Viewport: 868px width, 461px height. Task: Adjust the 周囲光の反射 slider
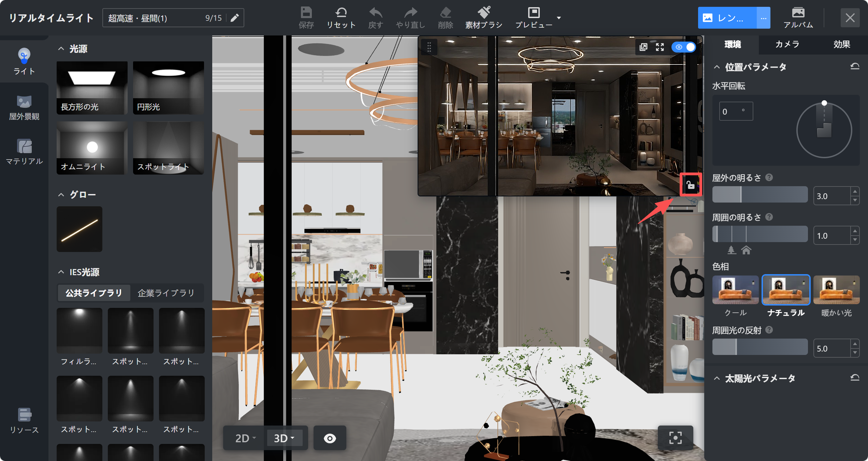(760, 347)
